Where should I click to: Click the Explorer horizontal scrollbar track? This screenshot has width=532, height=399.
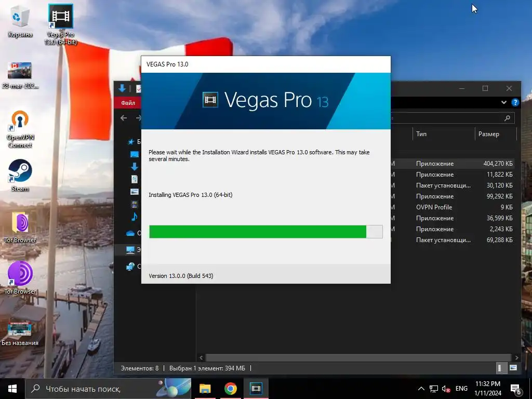pyautogui.click(x=358, y=357)
